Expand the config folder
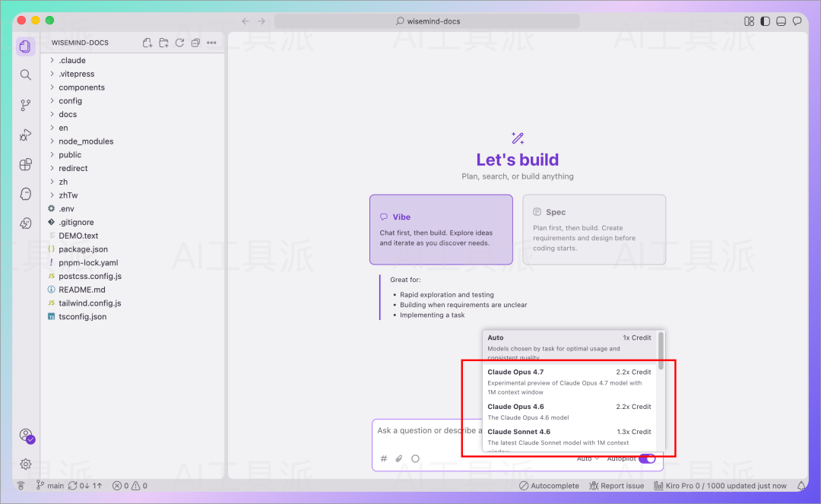 tap(133, 100)
